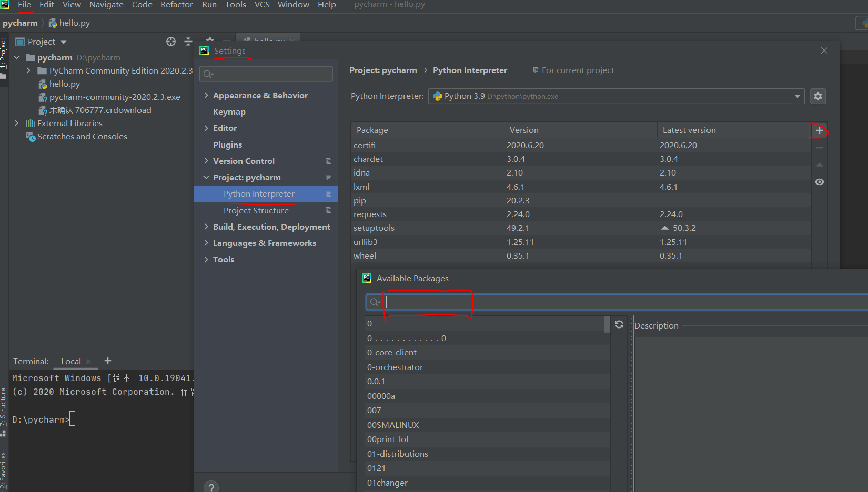Open the Tools menu
The width and height of the screenshot is (868, 492).
coord(235,5)
